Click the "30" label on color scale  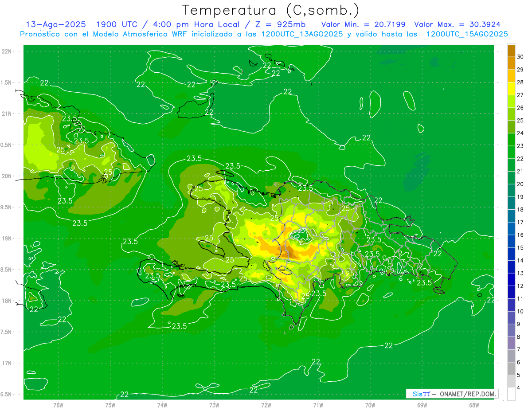tap(520, 57)
